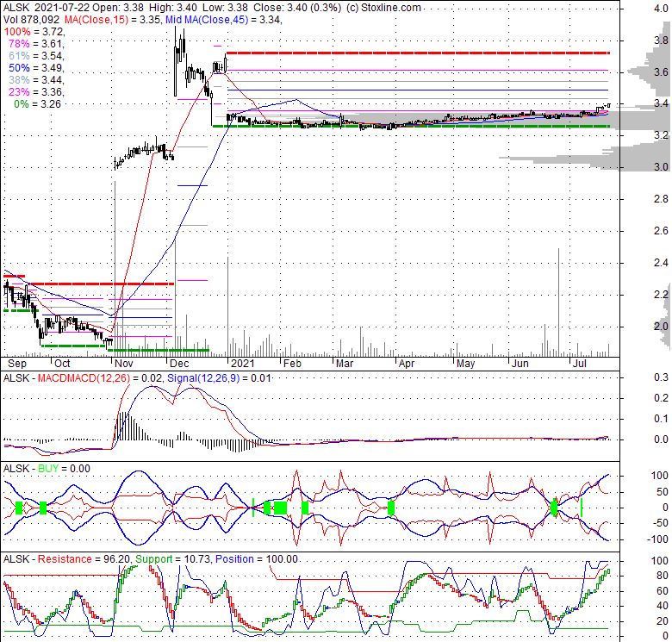Click the 2.4 price axis label
The height and width of the screenshot is (642, 672).
662,262
